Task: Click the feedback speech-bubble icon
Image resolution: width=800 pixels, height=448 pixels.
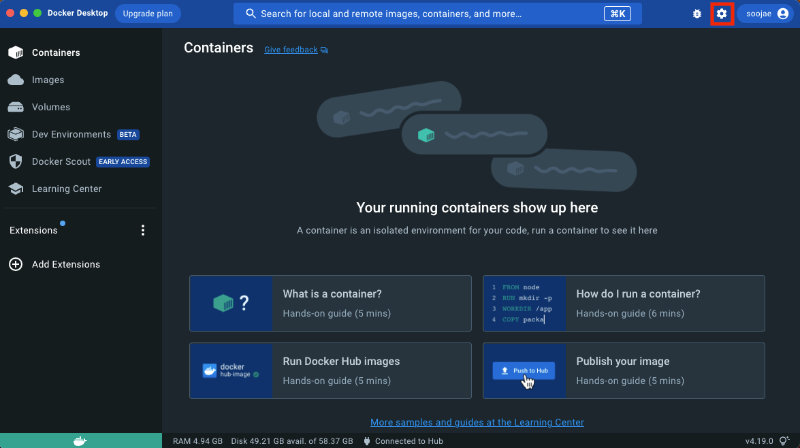Action: tap(324, 50)
